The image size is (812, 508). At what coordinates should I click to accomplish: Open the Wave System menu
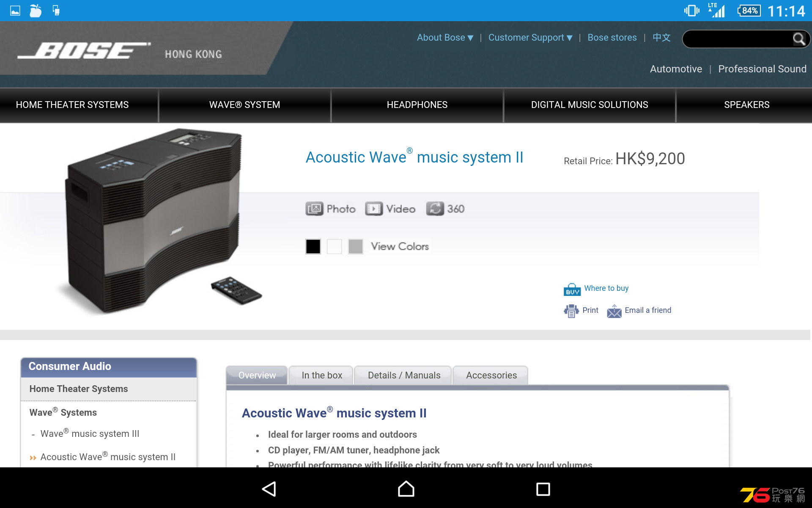click(x=244, y=105)
